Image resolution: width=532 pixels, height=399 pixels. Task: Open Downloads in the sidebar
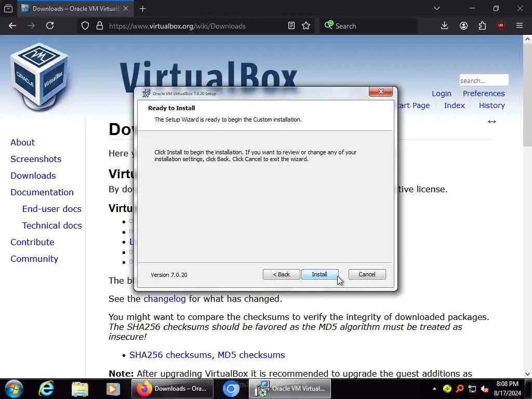point(33,176)
